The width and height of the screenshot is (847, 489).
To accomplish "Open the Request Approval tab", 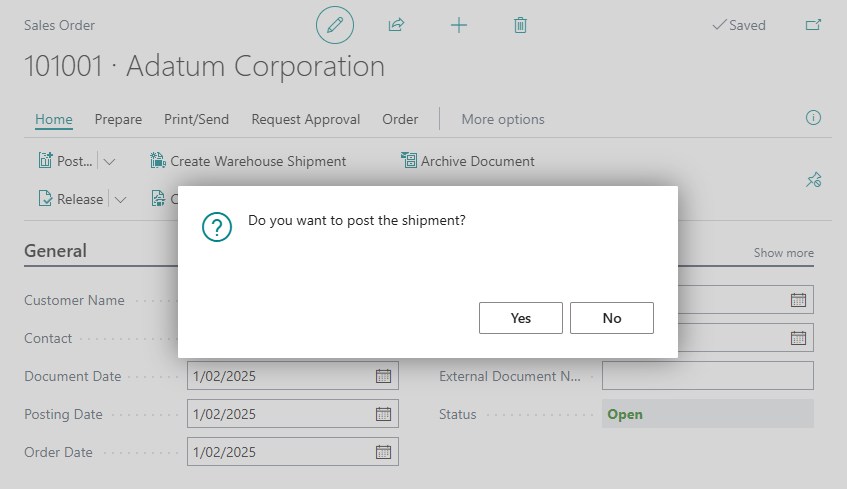I will pos(306,119).
